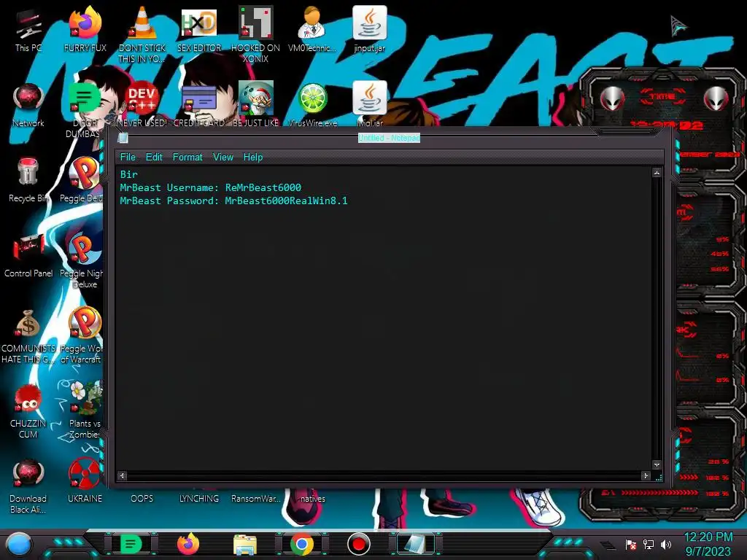Click the Untitled - Notepad title text

[390, 138]
